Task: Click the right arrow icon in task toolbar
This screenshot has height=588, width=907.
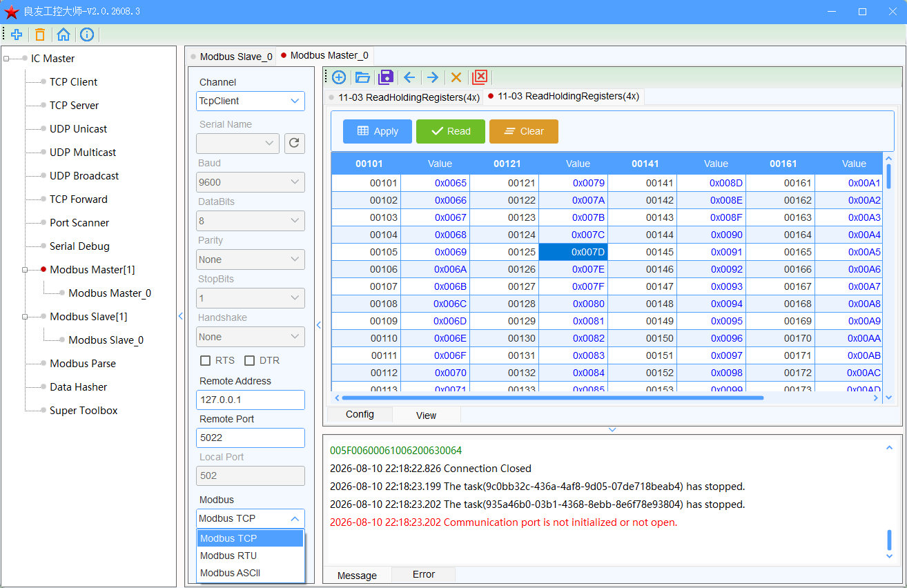Action: click(433, 77)
